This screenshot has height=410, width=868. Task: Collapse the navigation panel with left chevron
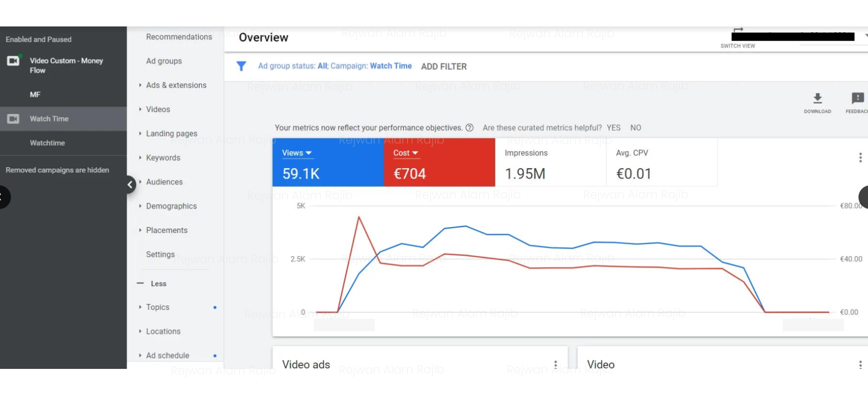[x=130, y=185]
